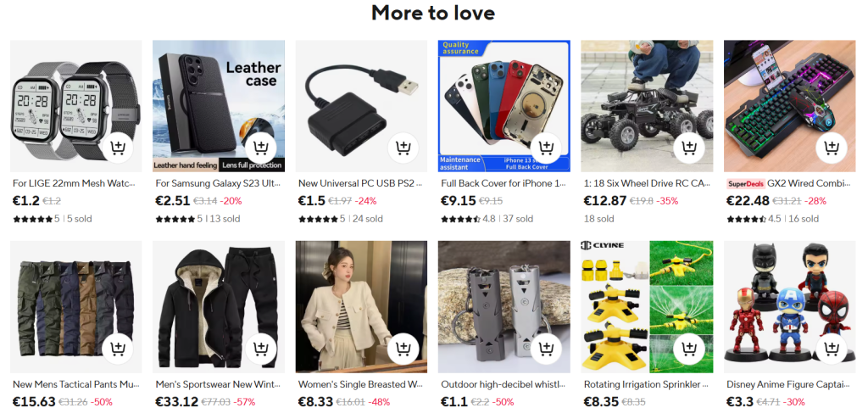Add high-decibel whistle to cart

[x=546, y=349]
